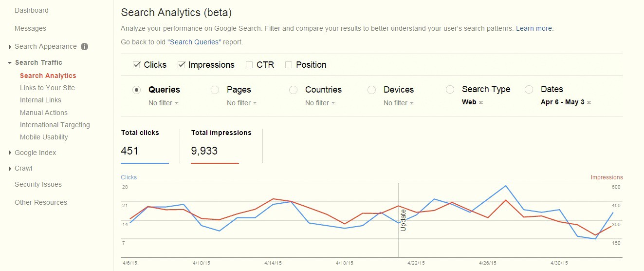Click the Learn more link
This screenshot has height=271, width=644.
pyautogui.click(x=534, y=28)
